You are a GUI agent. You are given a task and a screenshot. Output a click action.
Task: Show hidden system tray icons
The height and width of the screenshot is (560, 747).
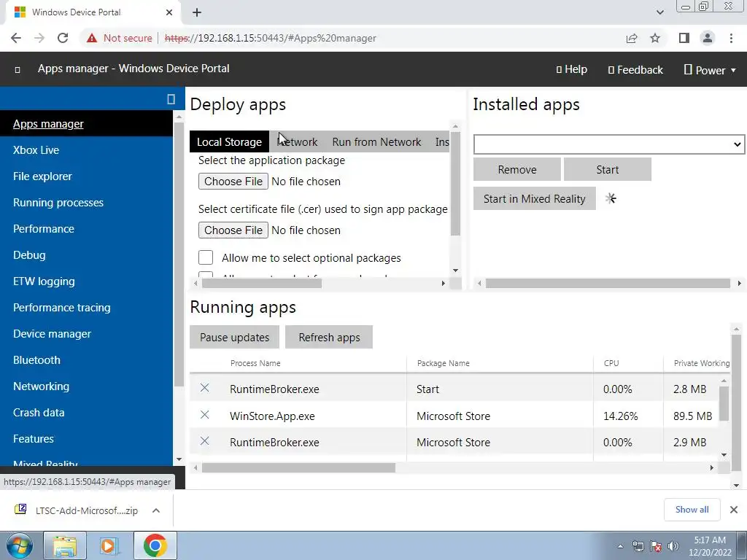click(620, 546)
